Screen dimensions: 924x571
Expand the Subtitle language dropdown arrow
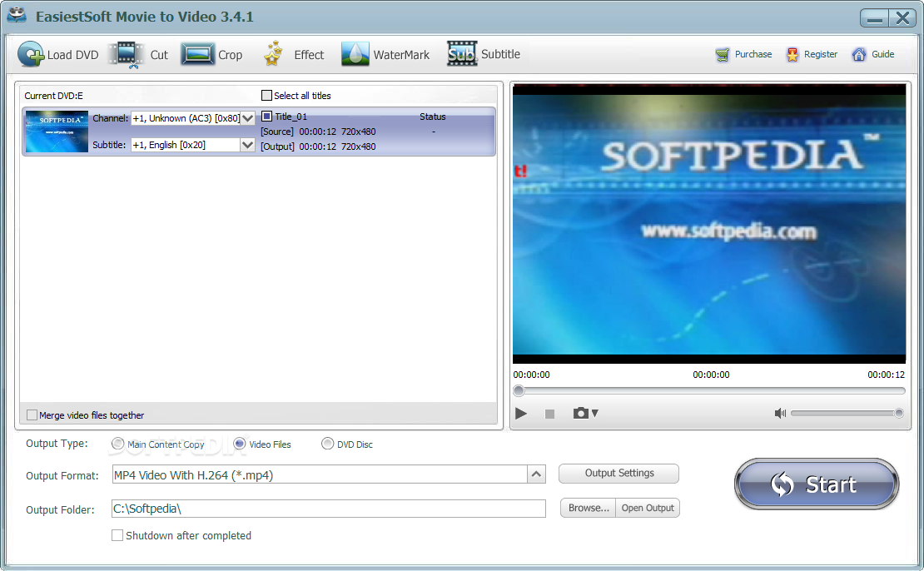pos(248,145)
